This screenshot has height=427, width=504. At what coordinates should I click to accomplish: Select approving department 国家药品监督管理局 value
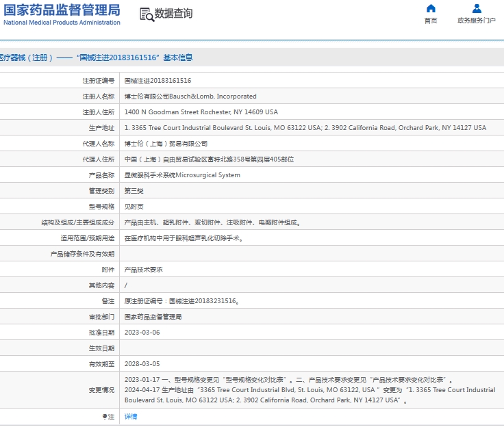(x=153, y=317)
